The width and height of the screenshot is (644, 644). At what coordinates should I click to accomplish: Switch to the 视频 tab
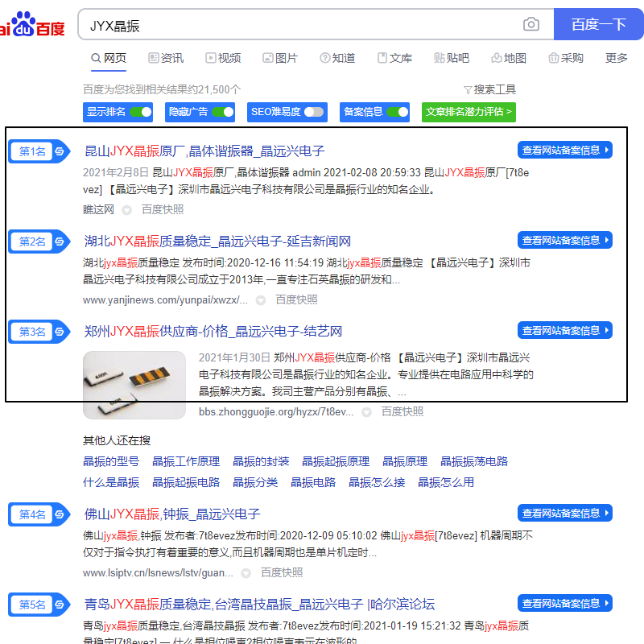tap(223, 58)
